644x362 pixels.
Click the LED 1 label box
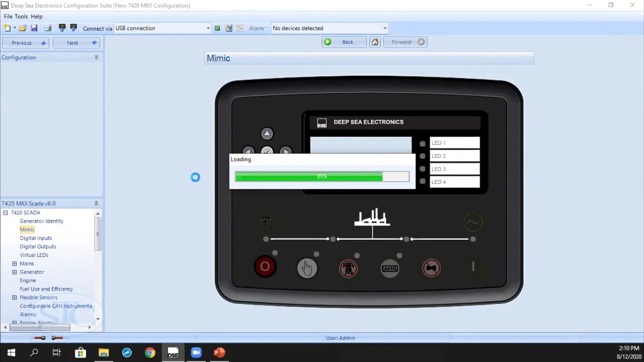pos(454,143)
